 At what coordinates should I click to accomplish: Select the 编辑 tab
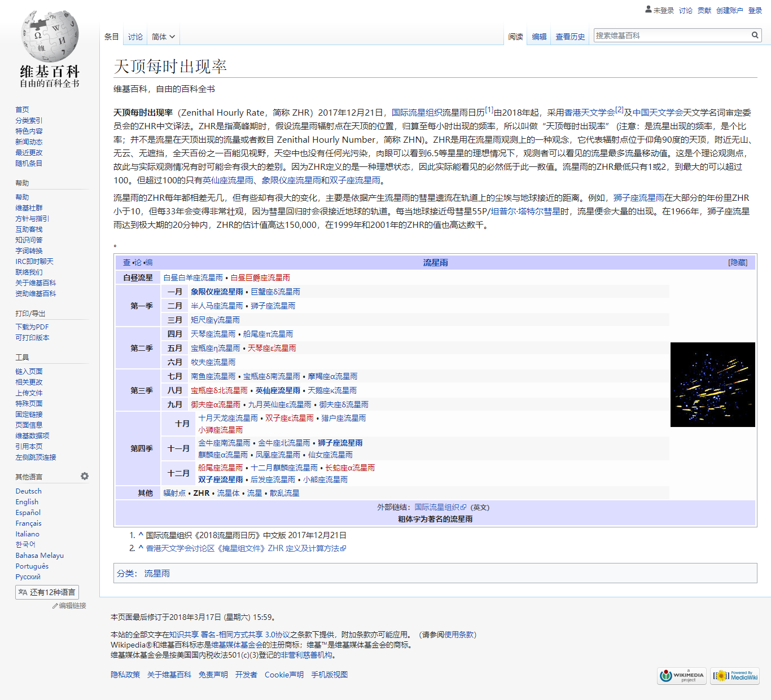(539, 37)
